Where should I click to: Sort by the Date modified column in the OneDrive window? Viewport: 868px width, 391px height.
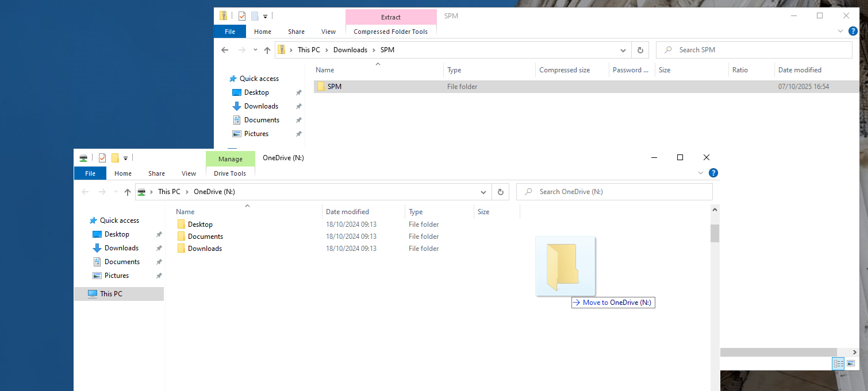[x=347, y=212]
